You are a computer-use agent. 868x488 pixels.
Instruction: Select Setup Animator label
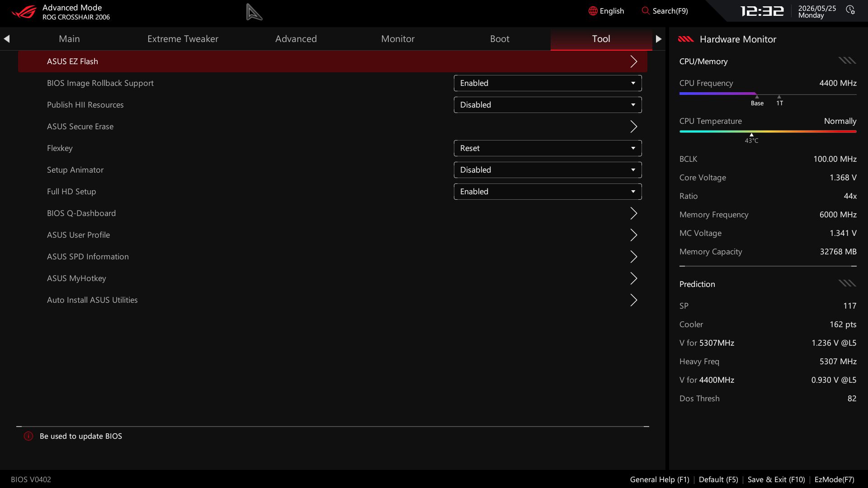coord(75,170)
